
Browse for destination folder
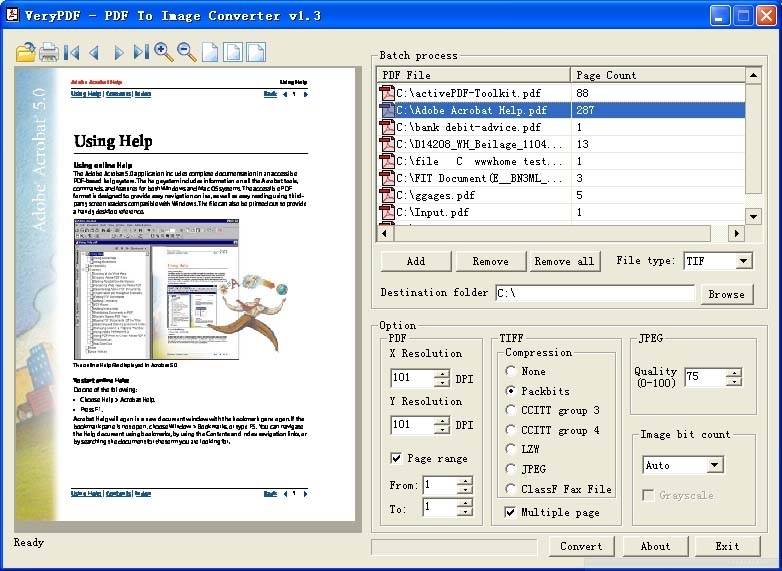pyautogui.click(x=727, y=294)
